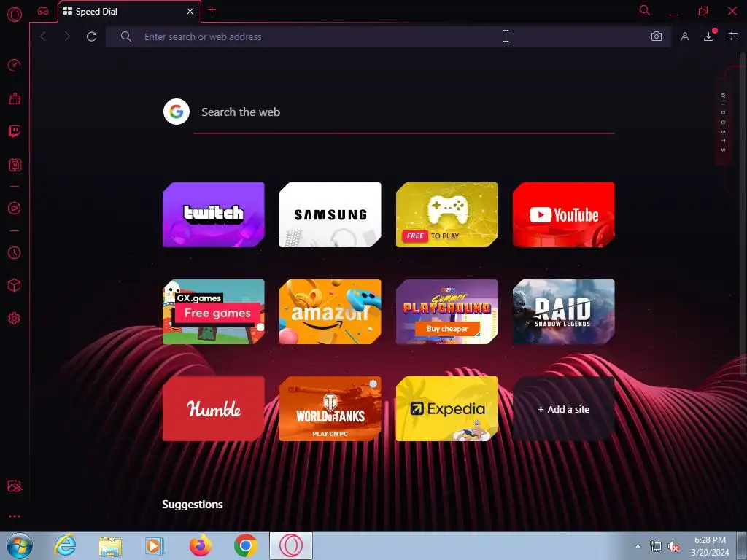Open the profile account icon
747x560 pixels.
(x=684, y=36)
